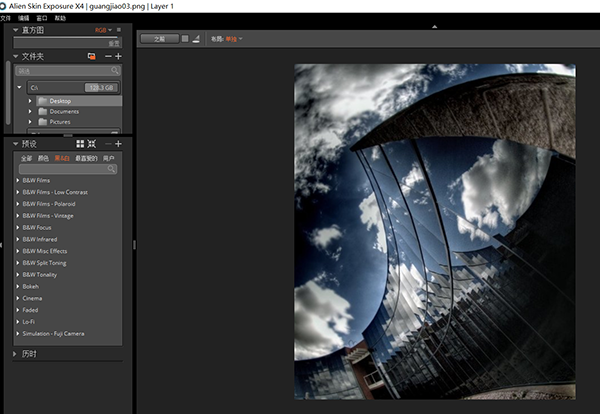Click the orange folder bookmark icon

coord(91,57)
